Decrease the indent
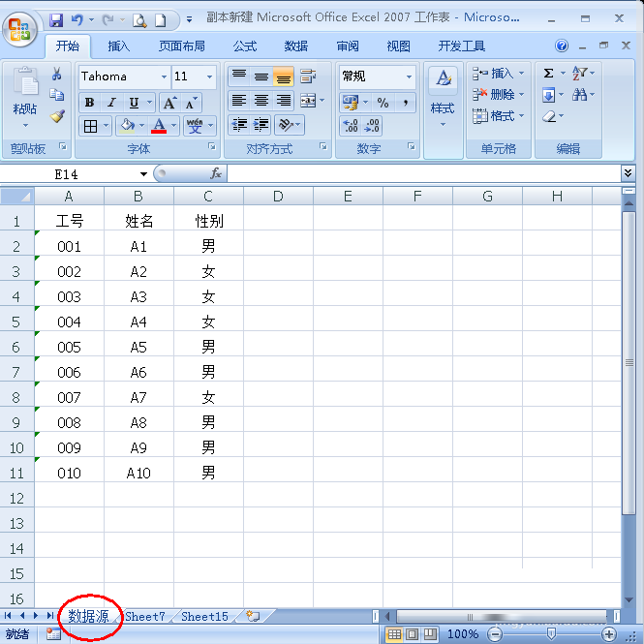Screen dimensions: 644x644 pos(239,125)
